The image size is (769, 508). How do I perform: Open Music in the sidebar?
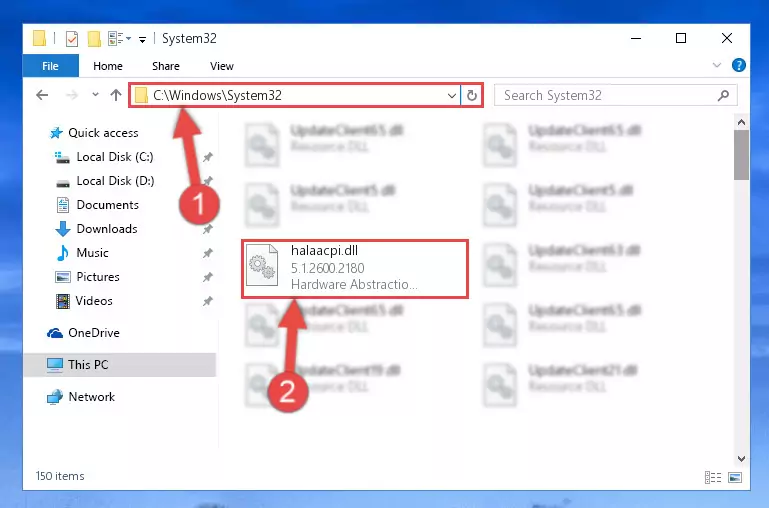(92, 253)
